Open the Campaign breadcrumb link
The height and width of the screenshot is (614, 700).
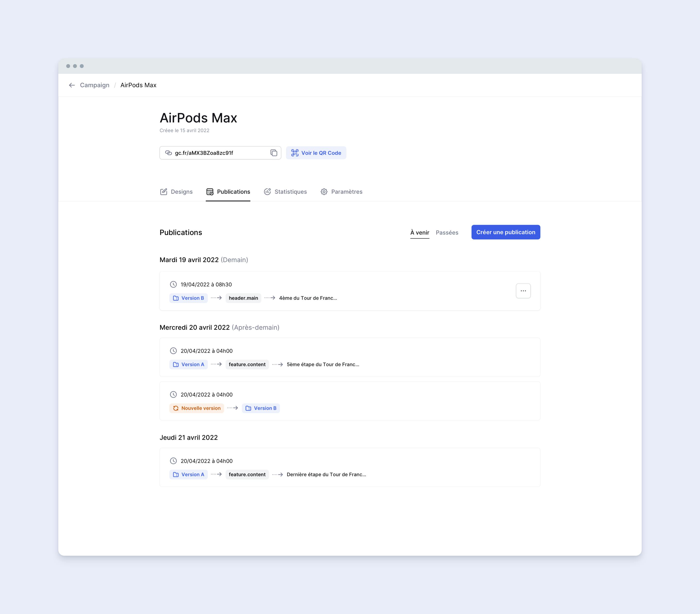95,85
